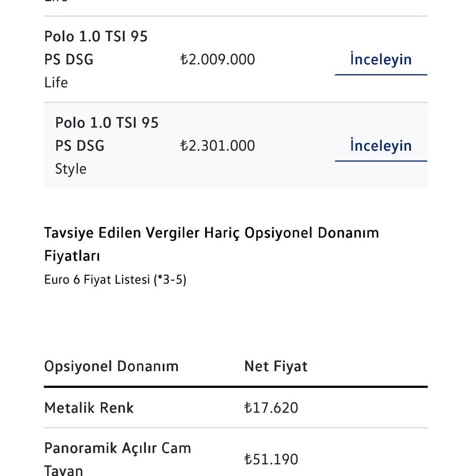Click the Polo 1.0 TSI 95 title above Life
The width and height of the screenshot is (476, 476).
[96, 36]
